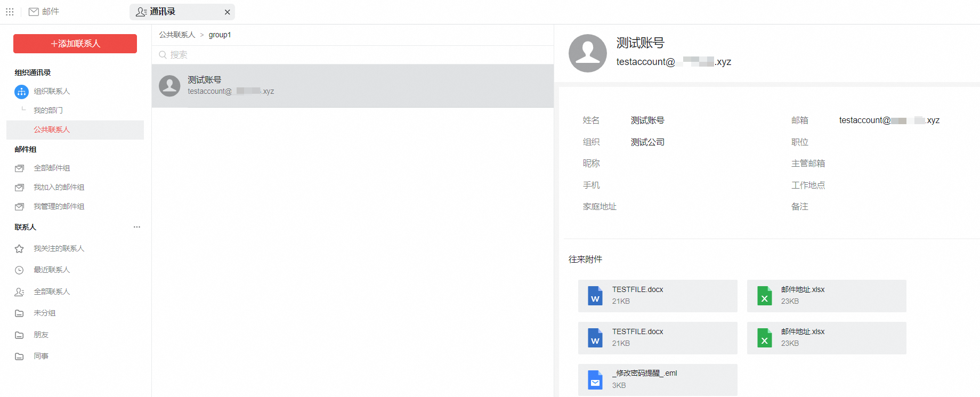Open second TESTFILE.docx attachment

(x=658, y=338)
